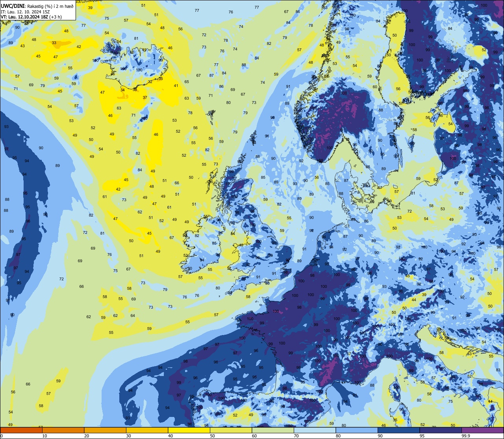Pick the dark blue 90–95 legend segment

point(398,430)
